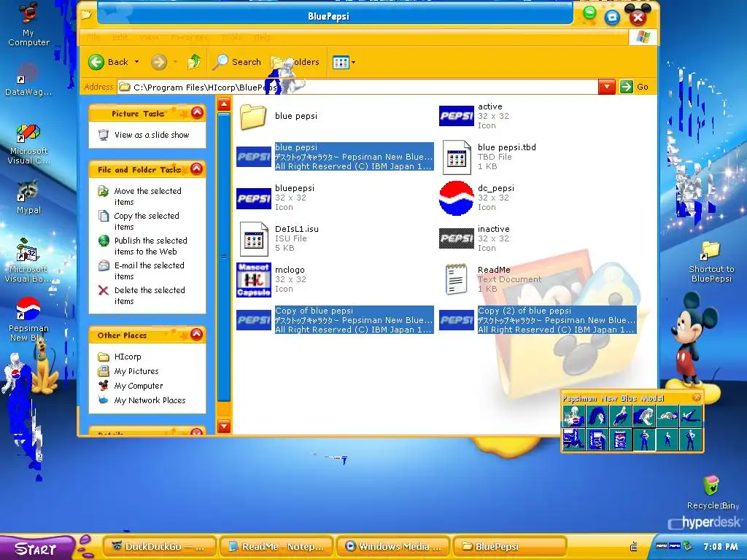Open the Views dropdown arrow
The width and height of the screenshot is (747, 560).
tap(354, 62)
